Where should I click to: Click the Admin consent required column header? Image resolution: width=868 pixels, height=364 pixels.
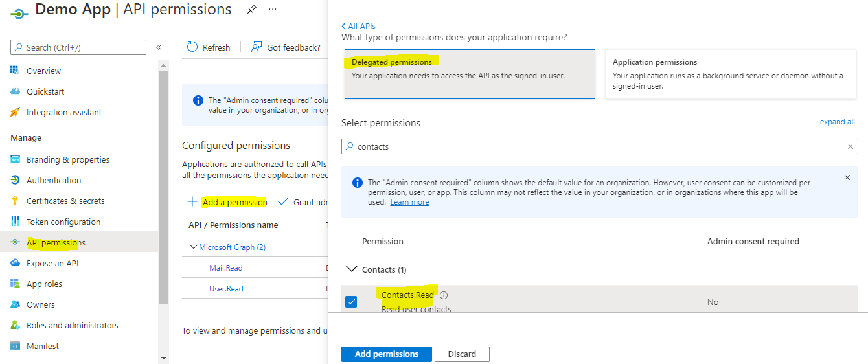[x=753, y=241]
